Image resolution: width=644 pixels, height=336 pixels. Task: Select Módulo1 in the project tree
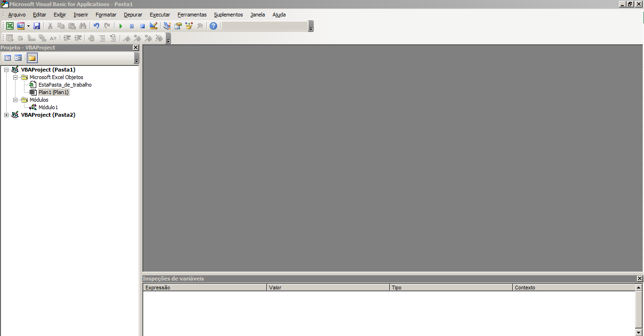point(48,107)
